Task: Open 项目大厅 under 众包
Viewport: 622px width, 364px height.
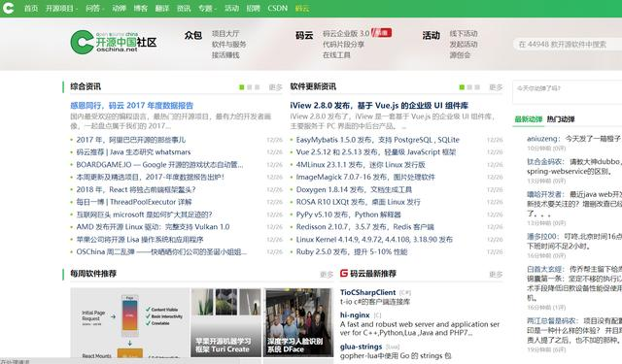Action: click(225, 34)
